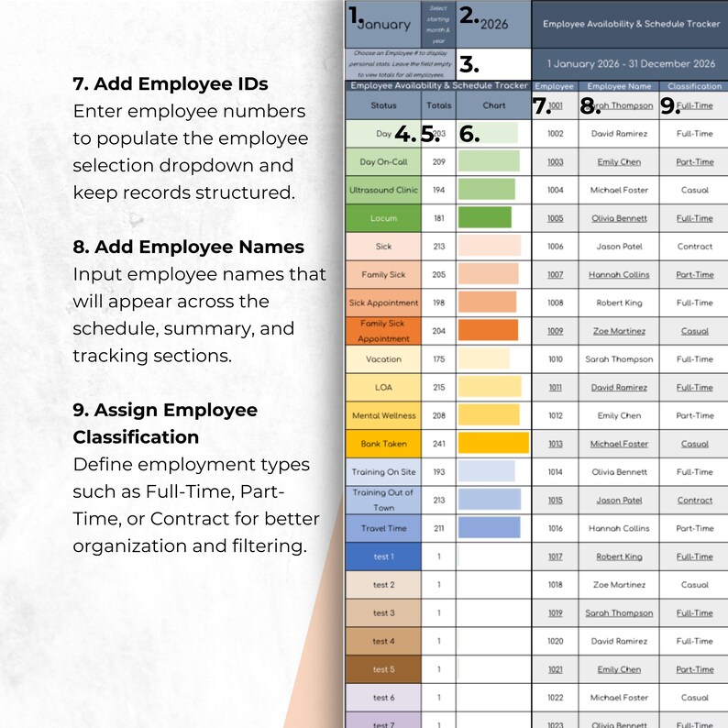Select the Bank Taken status cell

(x=383, y=444)
